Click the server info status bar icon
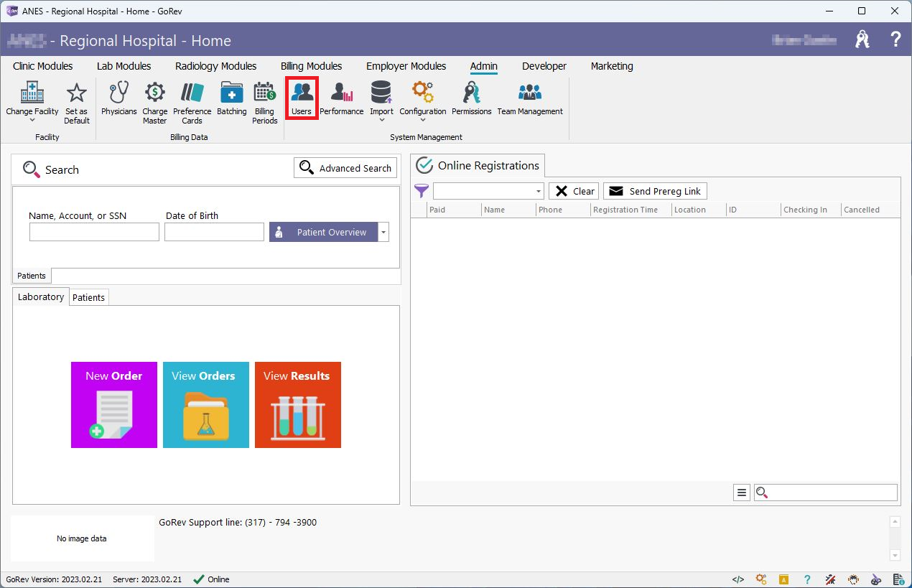912x588 pixels. click(899, 579)
